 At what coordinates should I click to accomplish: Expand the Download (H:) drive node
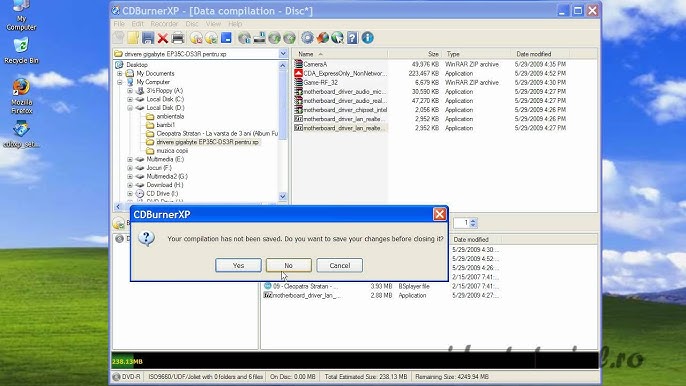pos(130,185)
